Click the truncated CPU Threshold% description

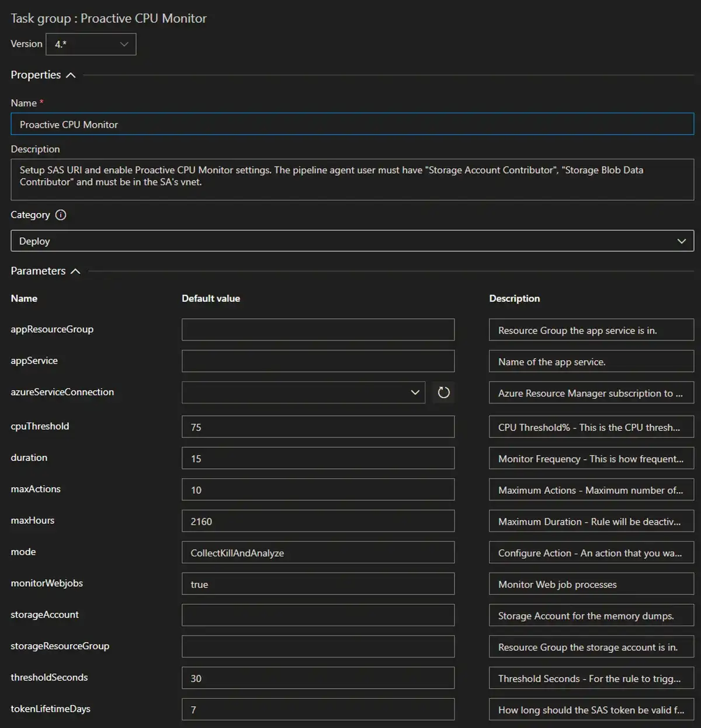pos(591,427)
